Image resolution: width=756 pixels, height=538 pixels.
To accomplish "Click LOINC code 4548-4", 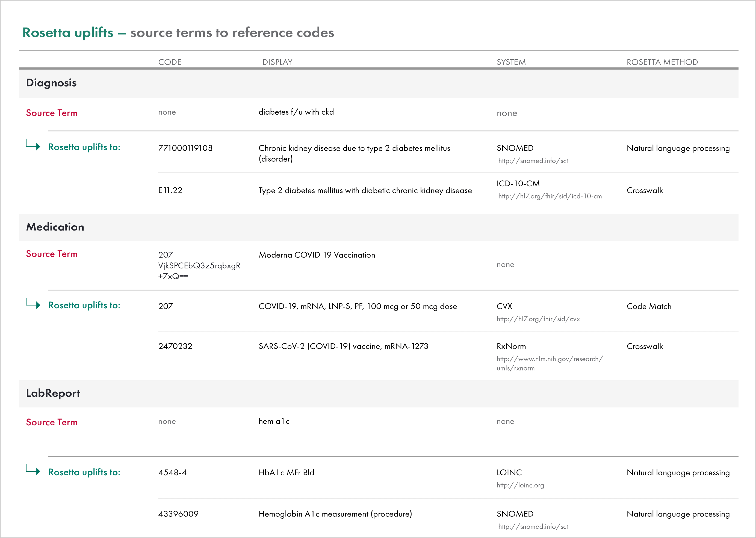I will [x=172, y=473].
